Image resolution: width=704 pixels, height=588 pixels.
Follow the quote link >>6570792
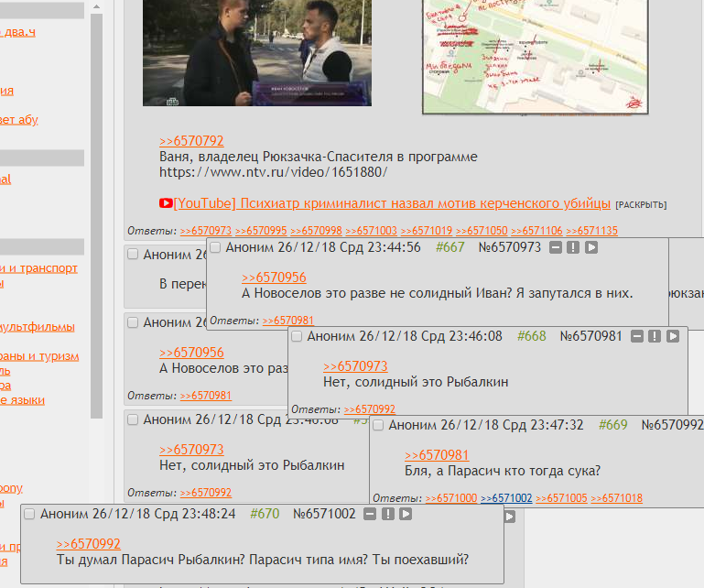click(x=191, y=141)
